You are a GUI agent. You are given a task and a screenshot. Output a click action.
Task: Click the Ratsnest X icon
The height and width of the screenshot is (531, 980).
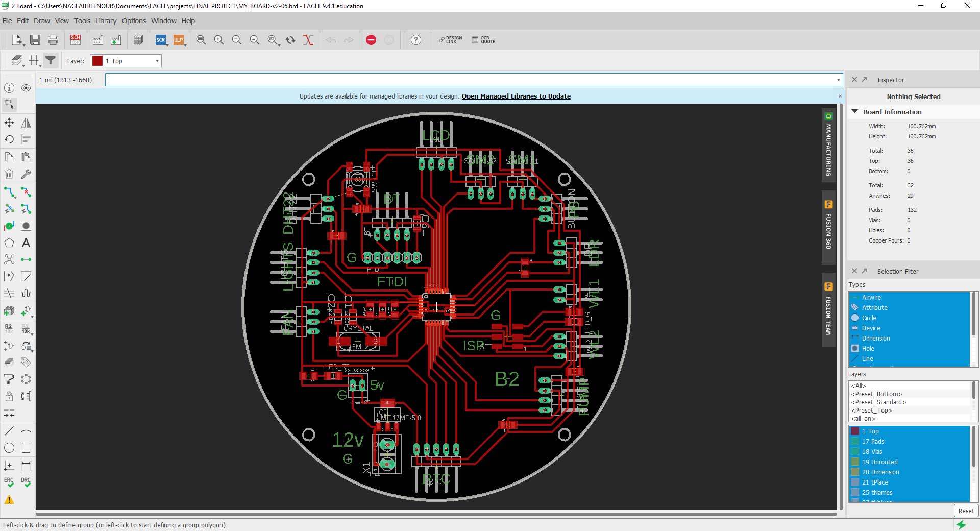pos(308,40)
